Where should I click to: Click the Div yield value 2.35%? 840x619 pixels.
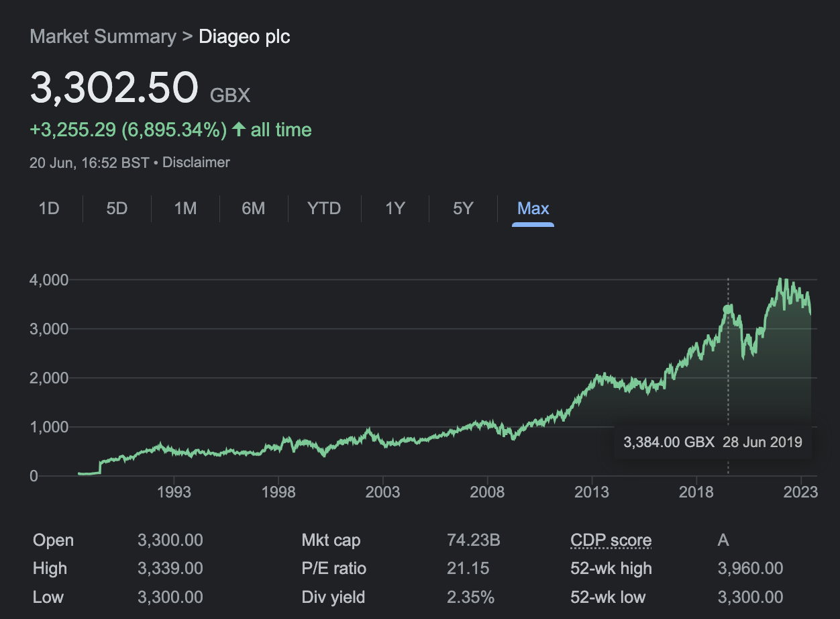point(470,597)
